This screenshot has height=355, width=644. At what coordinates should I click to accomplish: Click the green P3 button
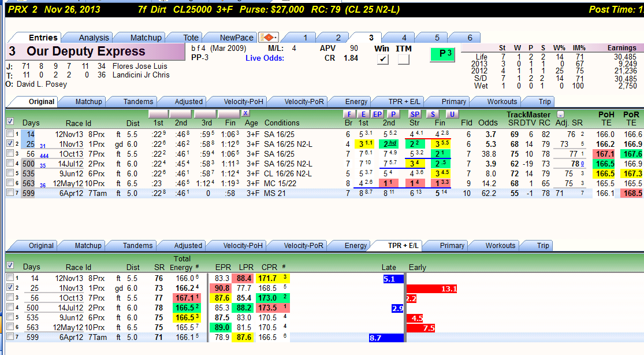coord(442,54)
